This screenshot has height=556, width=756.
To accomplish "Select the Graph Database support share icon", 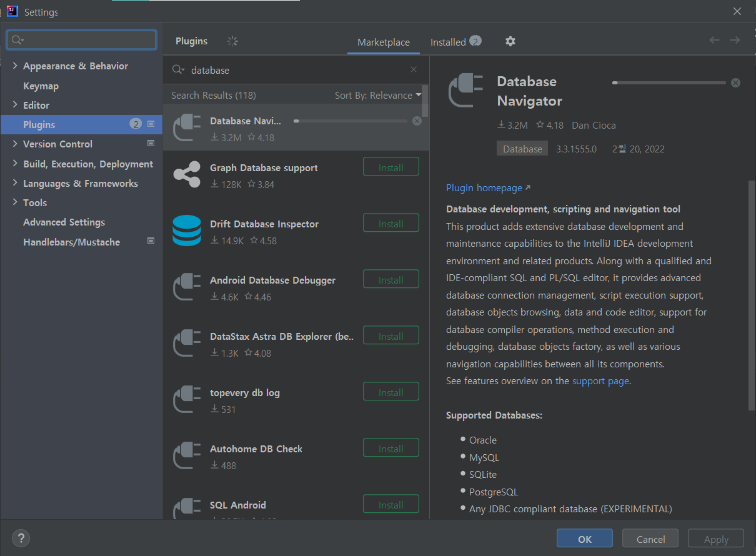I will [x=187, y=175].
